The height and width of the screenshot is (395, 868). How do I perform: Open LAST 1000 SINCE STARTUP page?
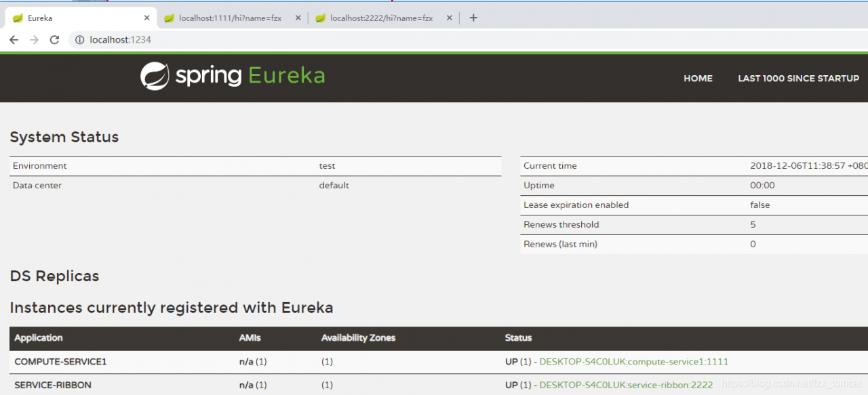(x=798, y=79)
